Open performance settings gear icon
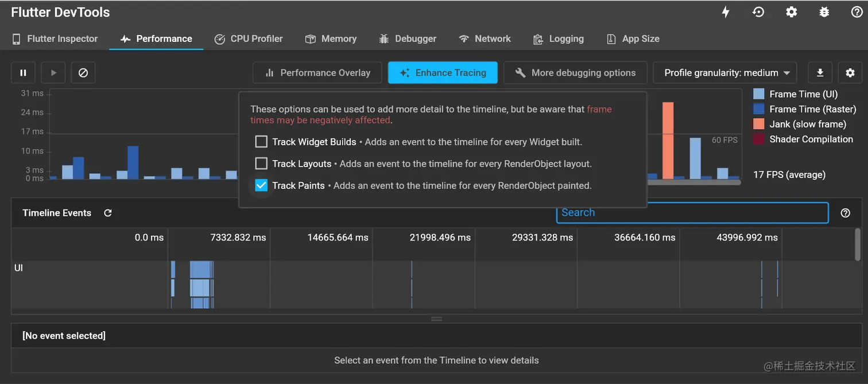The height and width of the screenshot is (384, 868). (x=850, y=73)
